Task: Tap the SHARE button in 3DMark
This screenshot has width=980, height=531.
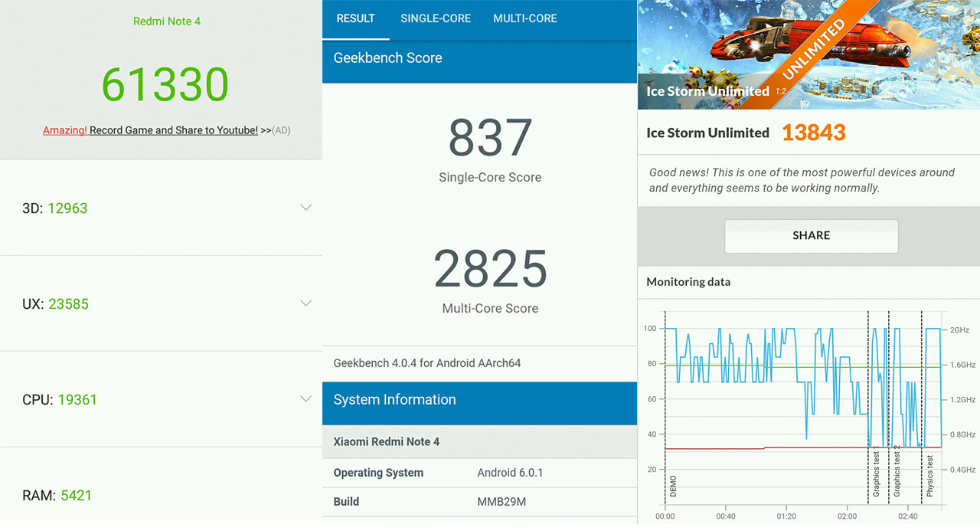Action: click(x=812, y=236)
